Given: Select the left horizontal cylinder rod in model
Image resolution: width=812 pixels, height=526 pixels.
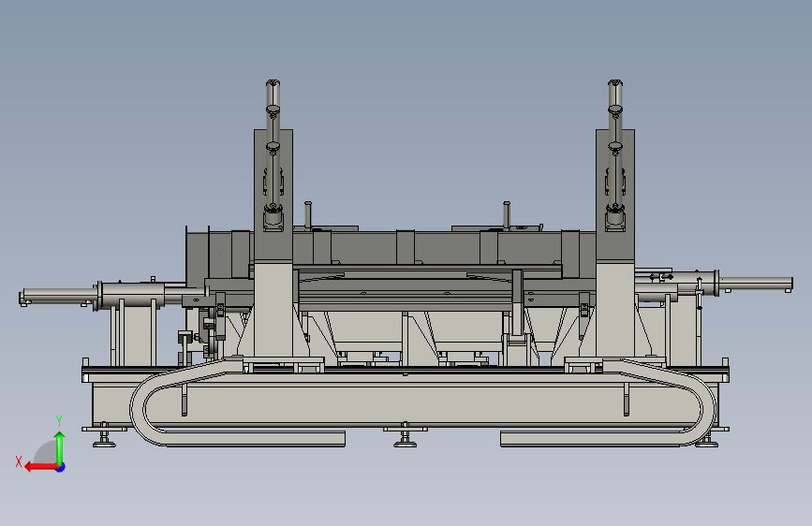Looking at the screenshot, I should [58, 295].
